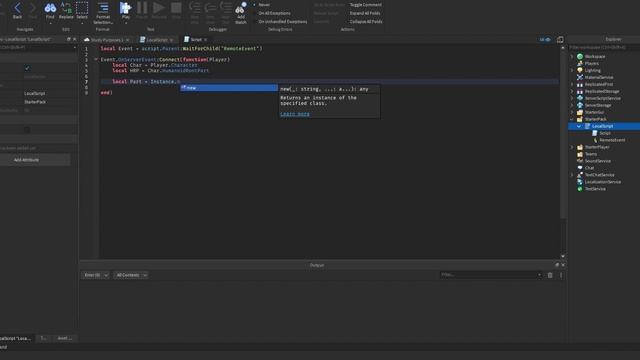Viewport: 640px width, 360px height.
Task: Expand the ReplicatedStorage node
Action: pyautogui.click(x=572, y=91)
